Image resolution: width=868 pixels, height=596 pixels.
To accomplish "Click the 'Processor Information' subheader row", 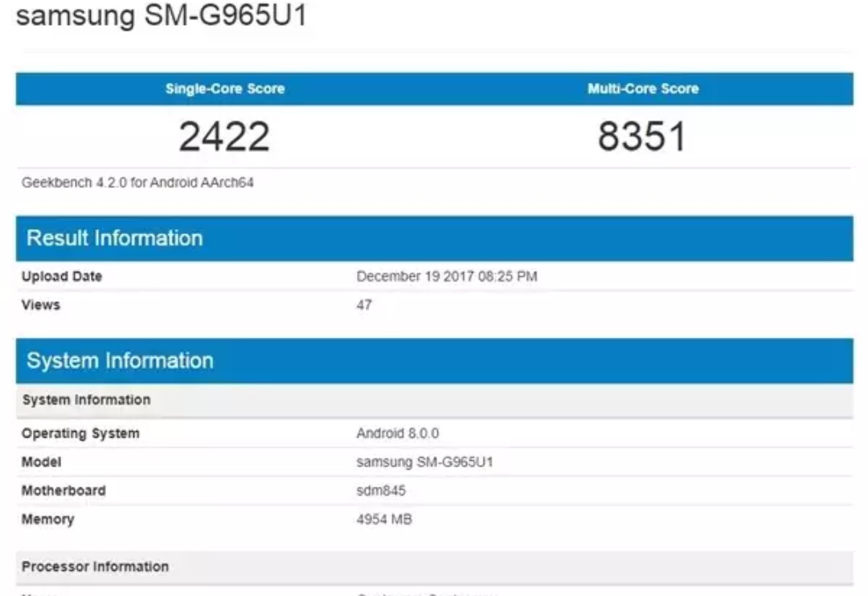I will tap(435, 567).
